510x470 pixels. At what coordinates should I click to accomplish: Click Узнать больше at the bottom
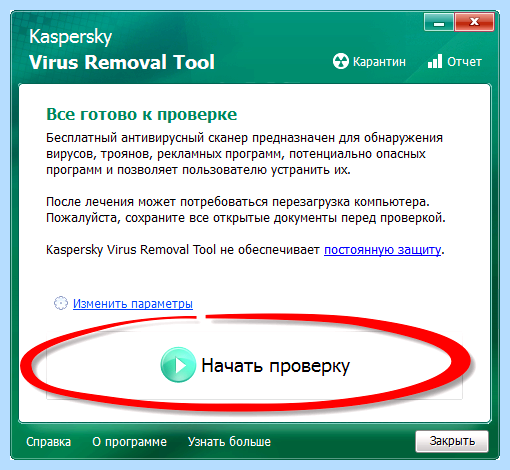tap(229, 442)
